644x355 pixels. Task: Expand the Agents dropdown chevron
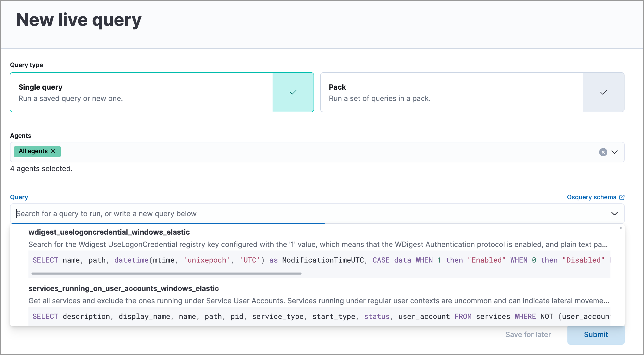(x=615, y=152)
